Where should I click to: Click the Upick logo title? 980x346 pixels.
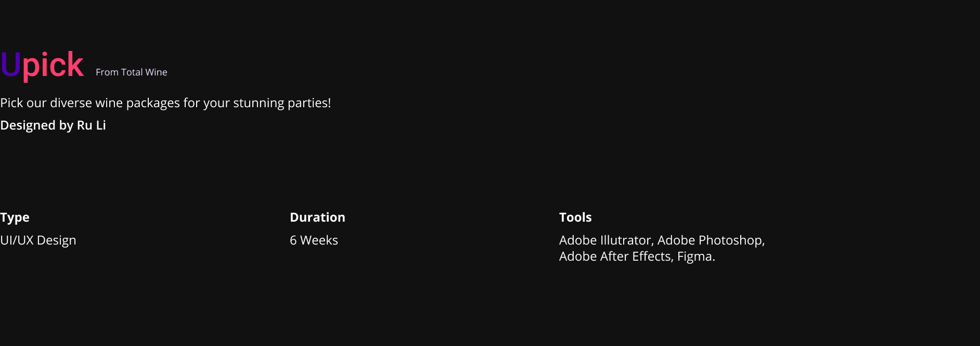click(x=42, y=66)
